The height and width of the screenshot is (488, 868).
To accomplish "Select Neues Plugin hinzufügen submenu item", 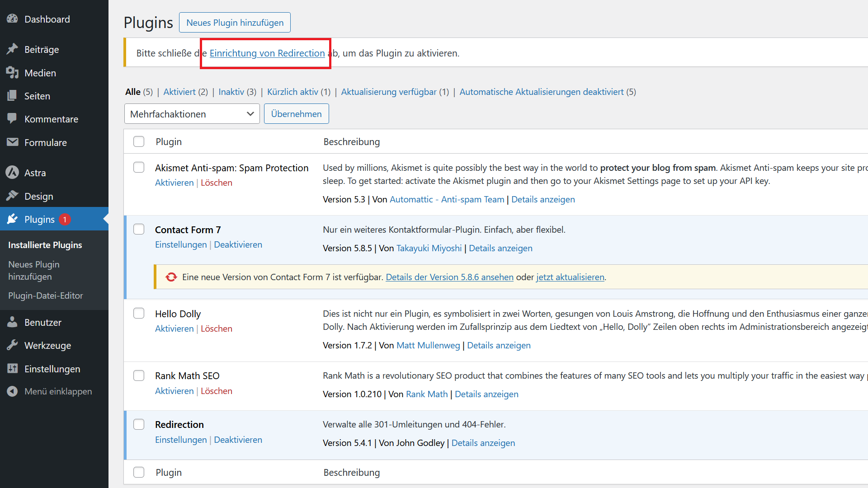I will pyautogui.click(x=34, y=270).
